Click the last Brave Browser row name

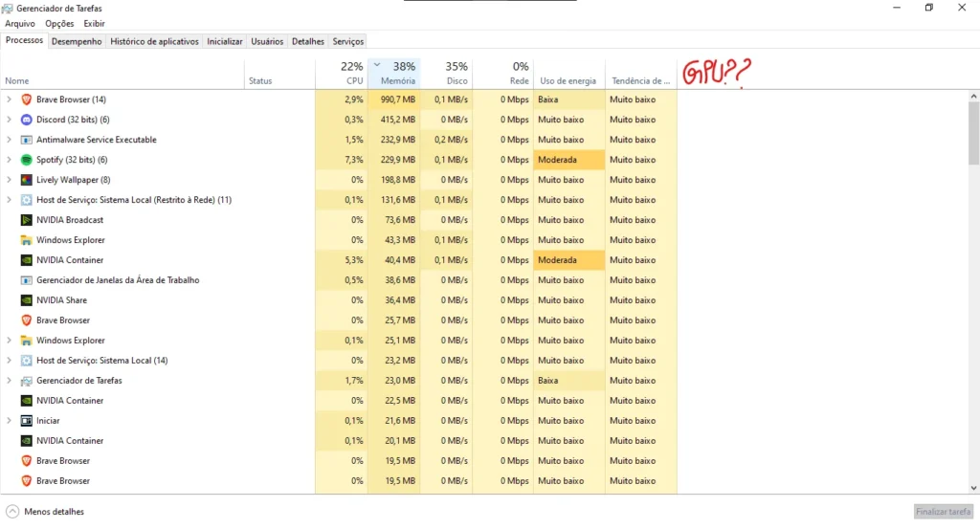(63, 481)
